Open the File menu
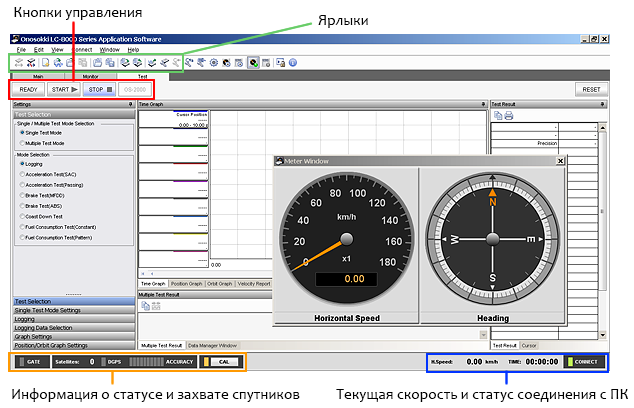The width and height of the screenshot is (634, 408). (21, 50)
